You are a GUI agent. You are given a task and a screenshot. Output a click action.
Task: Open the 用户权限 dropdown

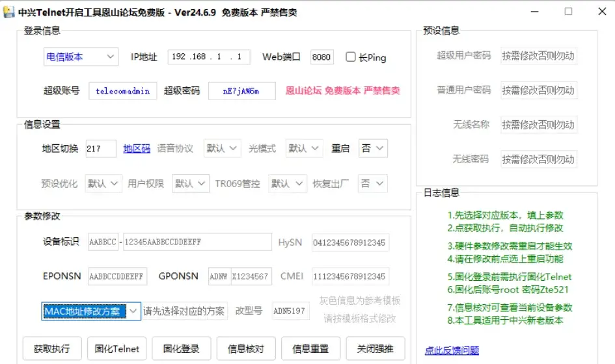[x=191, y=183]
